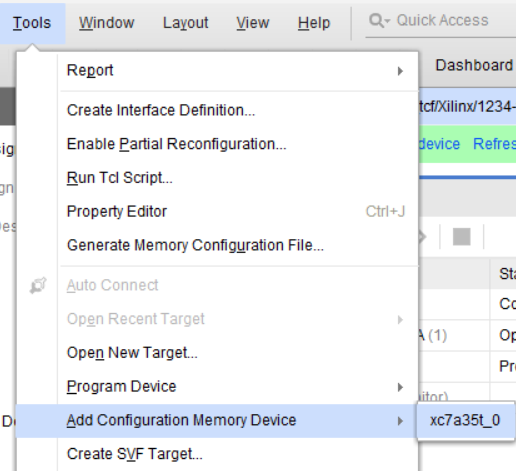Pick the xc7a35t_0 device submenu item
Viewport: 516px width, 471px height.
pos(465,420)
